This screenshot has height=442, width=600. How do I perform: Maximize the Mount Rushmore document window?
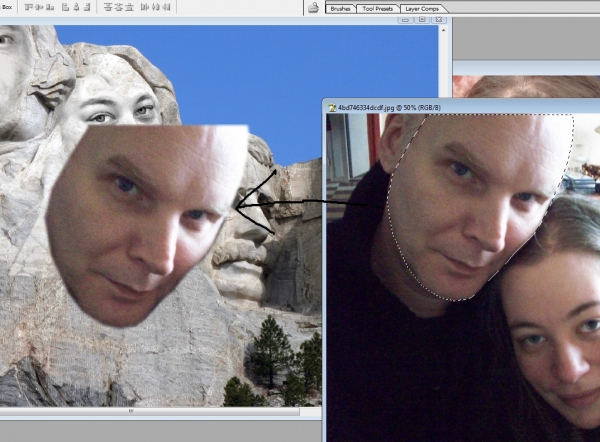pos(422,20)
